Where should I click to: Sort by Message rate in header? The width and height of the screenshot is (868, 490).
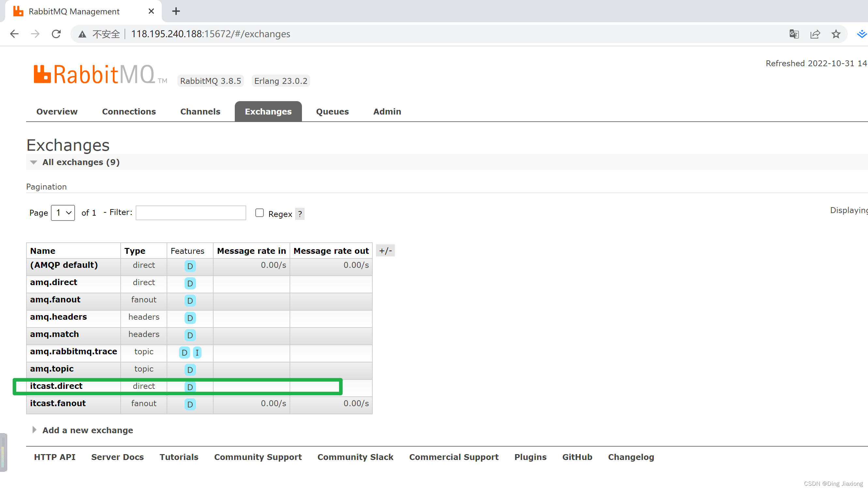click(x=251, y=251)
